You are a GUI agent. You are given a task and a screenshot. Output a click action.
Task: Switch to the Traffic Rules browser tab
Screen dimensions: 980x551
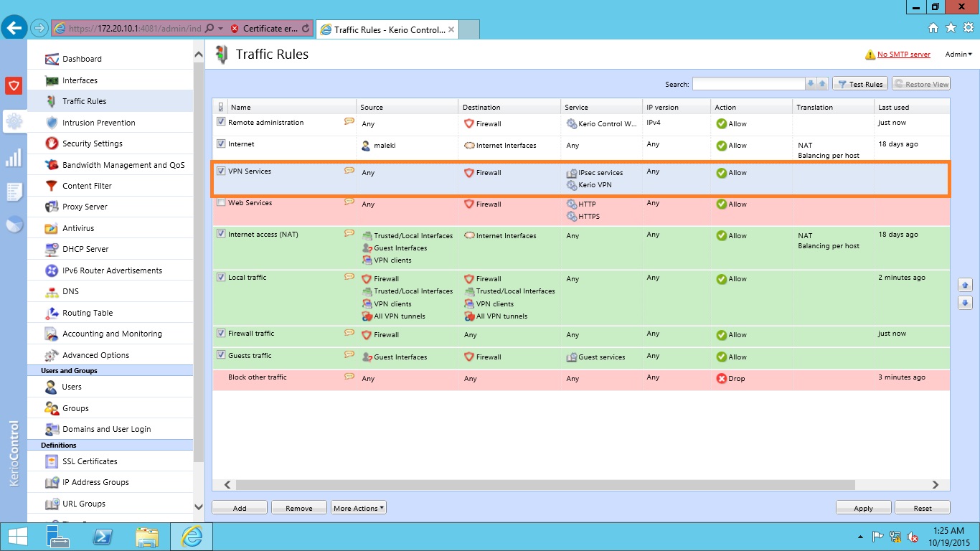pyautogui.click(x=387, y=29)
